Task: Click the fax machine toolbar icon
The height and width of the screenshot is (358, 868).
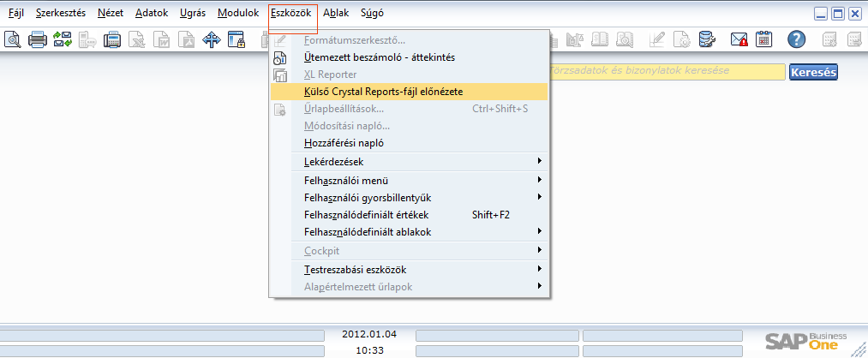Action: point(113,39)
